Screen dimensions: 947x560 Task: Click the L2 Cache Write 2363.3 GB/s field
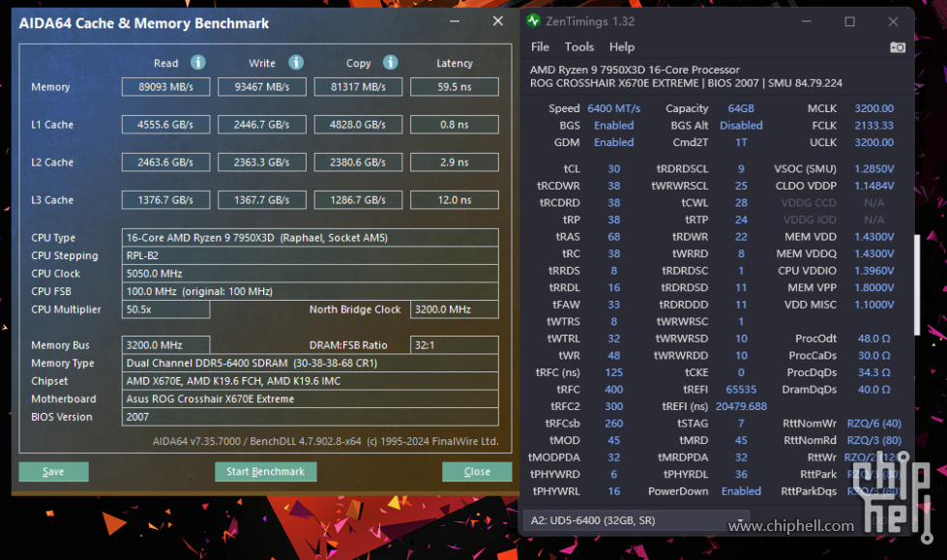point(262,162)
